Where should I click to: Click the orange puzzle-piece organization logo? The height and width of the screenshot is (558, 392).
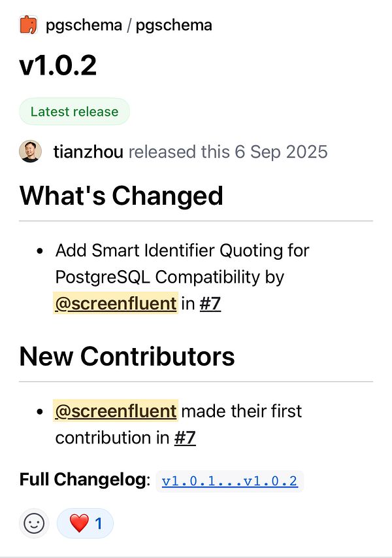26,24
